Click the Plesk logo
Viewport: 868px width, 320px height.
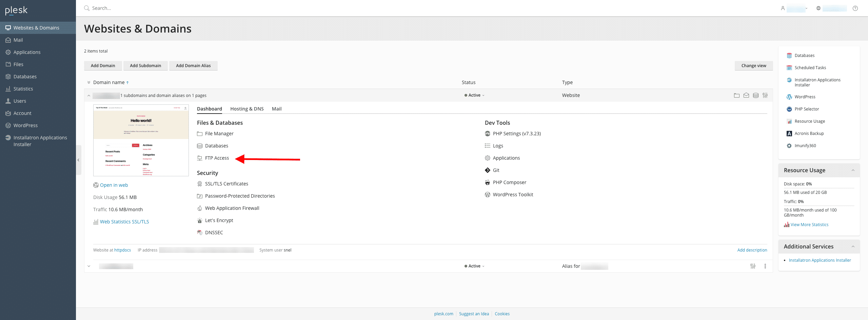(x=16, y=11)
